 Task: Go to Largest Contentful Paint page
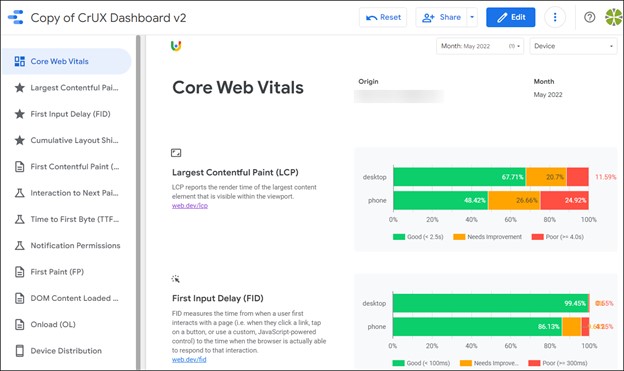click(x=67, y=88)
